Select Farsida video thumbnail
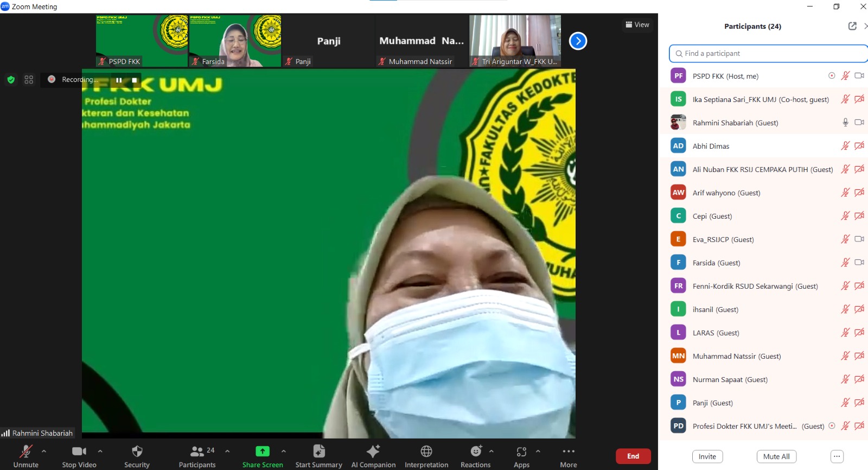 [235, 41]
